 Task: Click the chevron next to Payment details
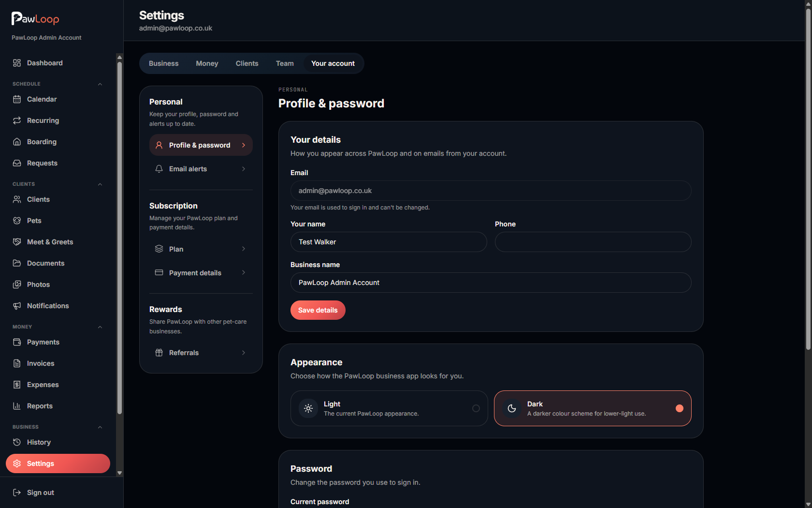244,272
